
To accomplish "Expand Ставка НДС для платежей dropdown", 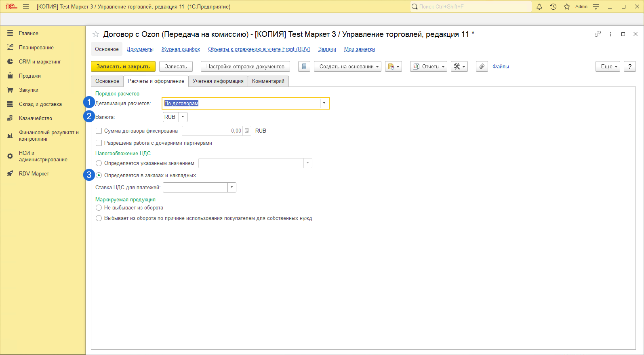I will point(232,187).
